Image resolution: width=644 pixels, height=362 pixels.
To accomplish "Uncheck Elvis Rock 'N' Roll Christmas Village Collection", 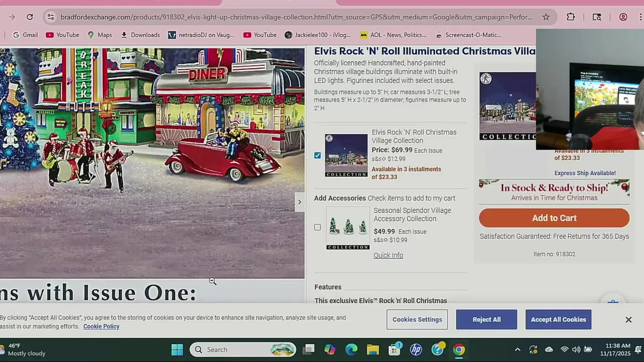I will pos(317,155).
